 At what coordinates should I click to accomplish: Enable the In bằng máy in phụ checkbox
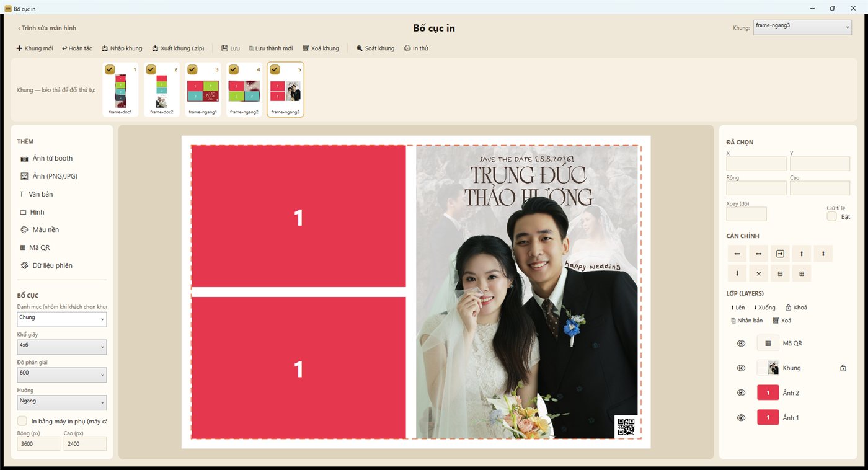click(22, 421)
